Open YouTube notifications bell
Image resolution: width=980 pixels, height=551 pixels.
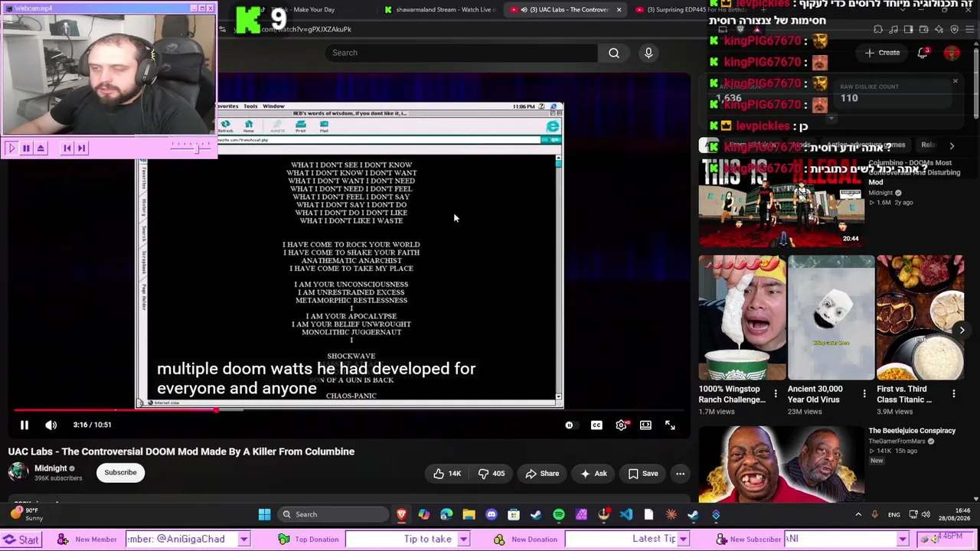pyautogui.click(x=923, y=53)
